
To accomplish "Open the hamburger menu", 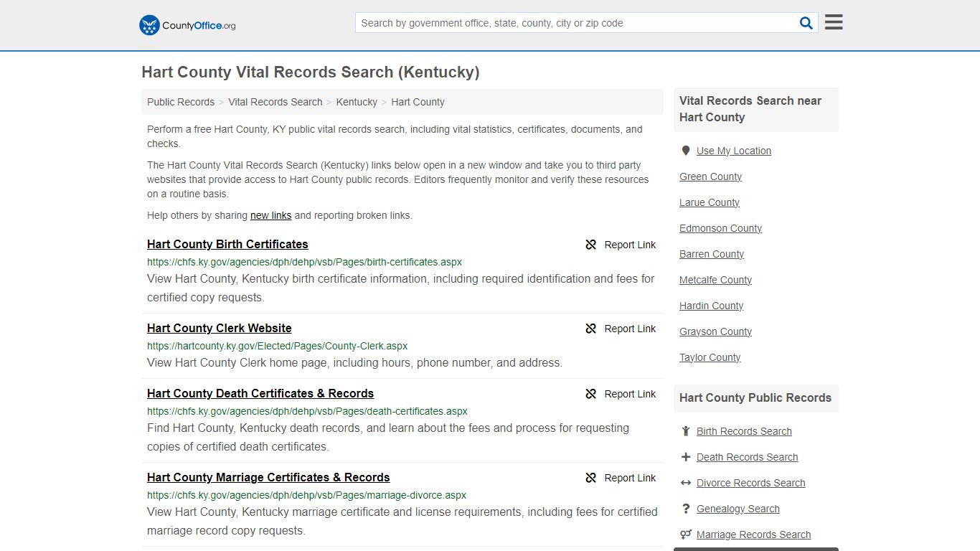I will tap(834, 22).
